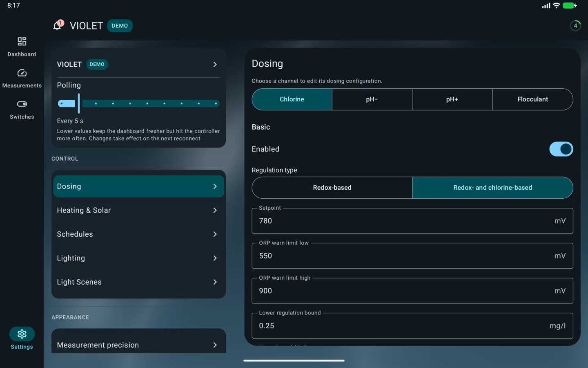Open the Schedules settings row
The image size is (588, 368).
tap(138, 234)
